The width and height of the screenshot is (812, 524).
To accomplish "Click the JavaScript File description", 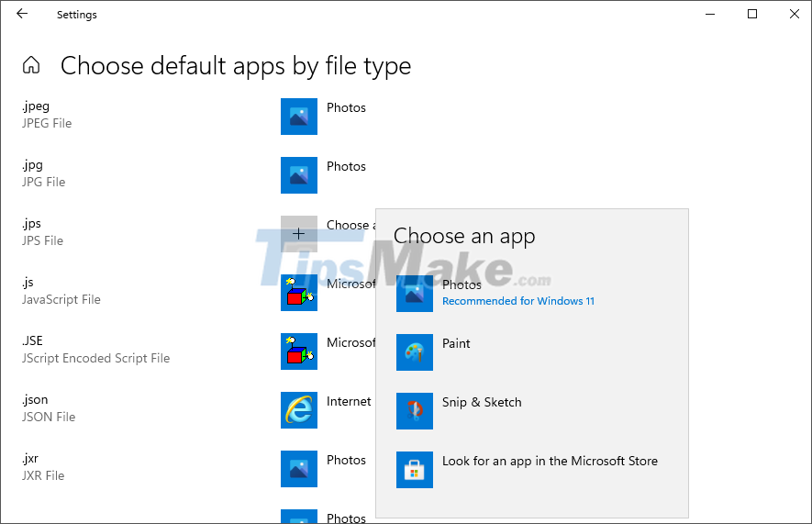I will pyautogui.click(x=61, y=299).
